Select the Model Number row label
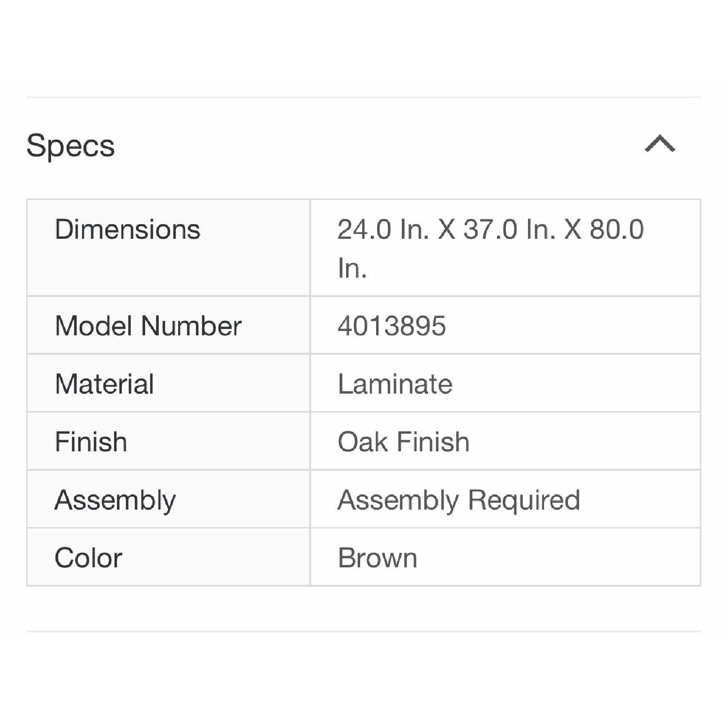This screenshot has height=728, width=728. (148, 326)
